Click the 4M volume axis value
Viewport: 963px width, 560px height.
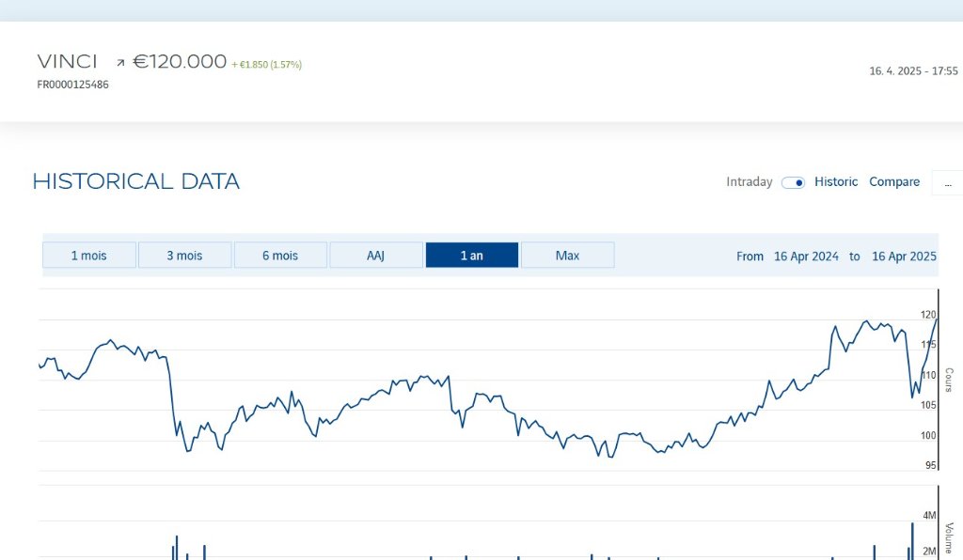point(929,515)
